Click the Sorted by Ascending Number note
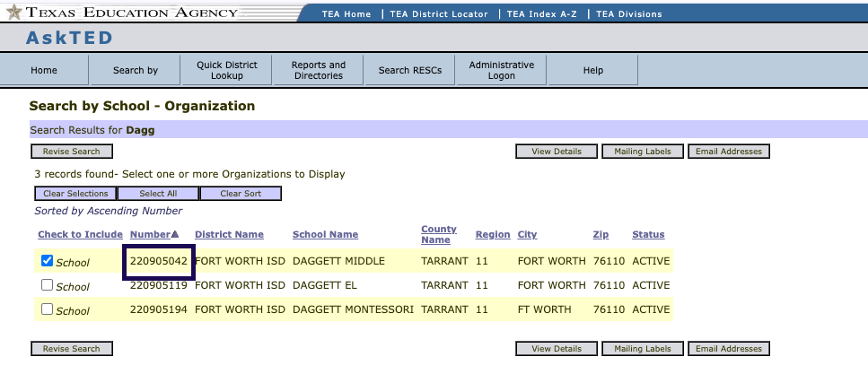 (x=109, y=211)
